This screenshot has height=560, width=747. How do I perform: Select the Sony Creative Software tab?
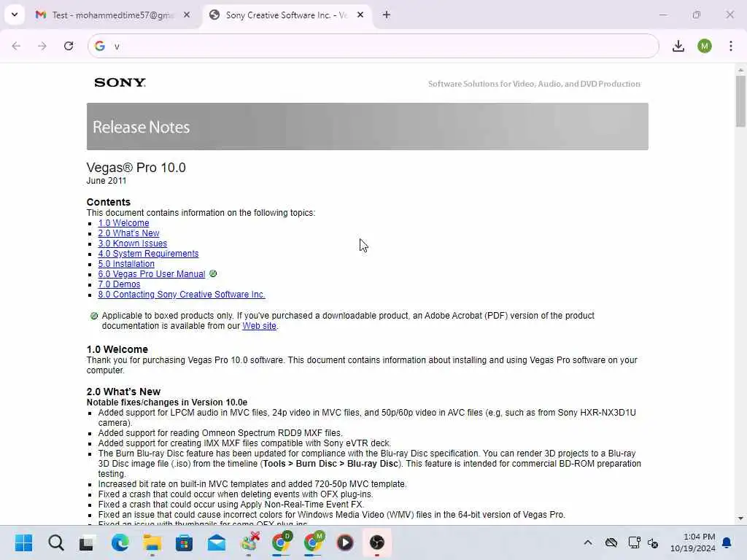click(x=287, y=15)
